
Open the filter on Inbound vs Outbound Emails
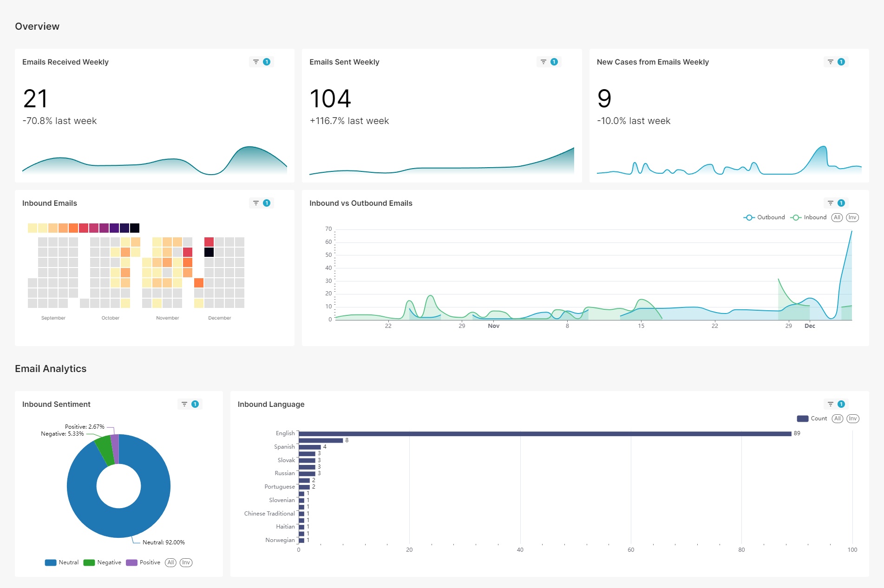[x=830, y=203]
